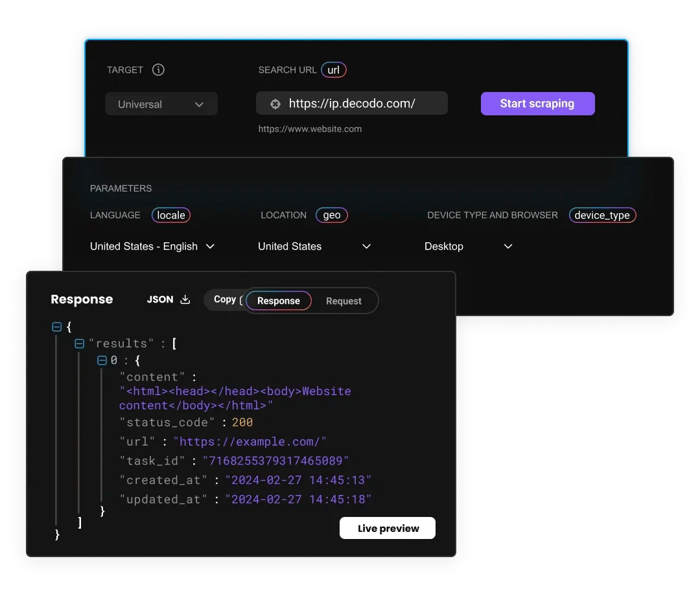Click the Start scraping button
The width and height of the screenshot is (700, 596).
(537, 104)
